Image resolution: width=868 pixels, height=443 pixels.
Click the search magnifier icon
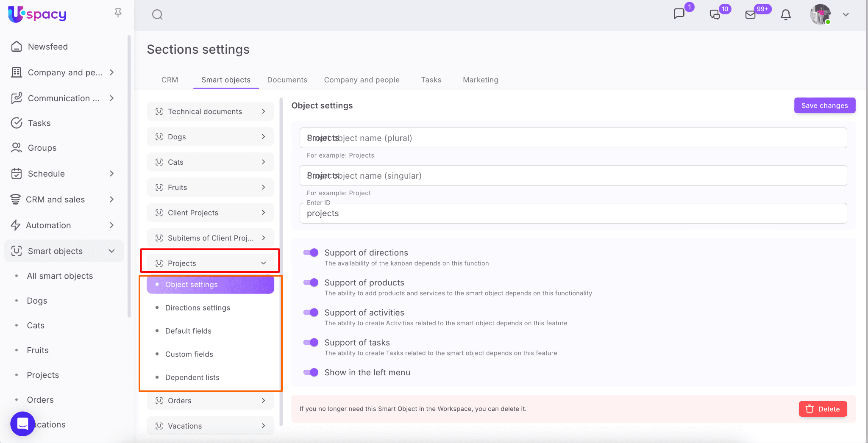click(x=157, y=15)
